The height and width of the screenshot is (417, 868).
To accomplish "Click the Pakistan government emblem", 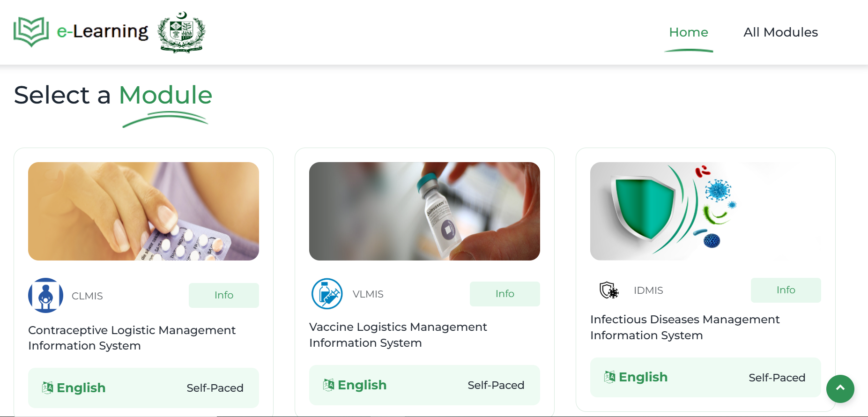I will 181,32.
